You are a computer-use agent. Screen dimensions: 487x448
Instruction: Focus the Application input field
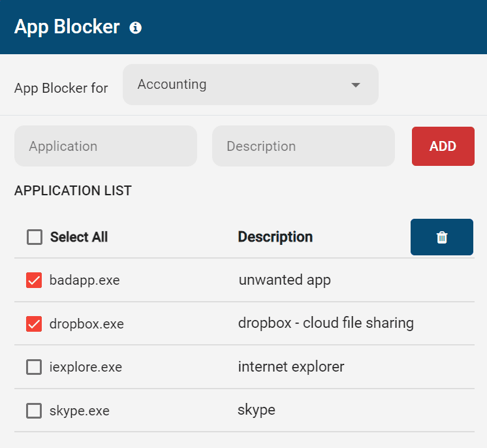click(x=106, y=146)
